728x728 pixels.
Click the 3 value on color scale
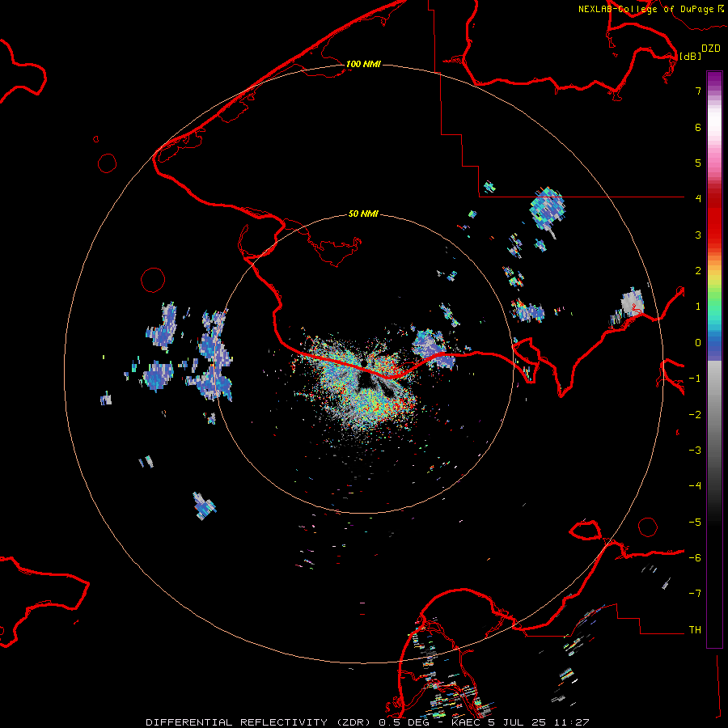point(698,235)
